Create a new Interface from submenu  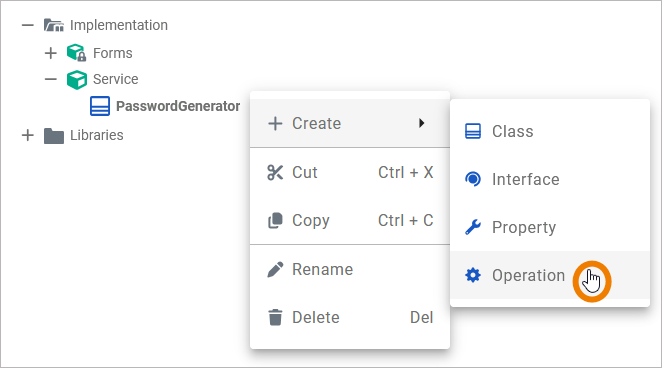[x=550, y=179]
